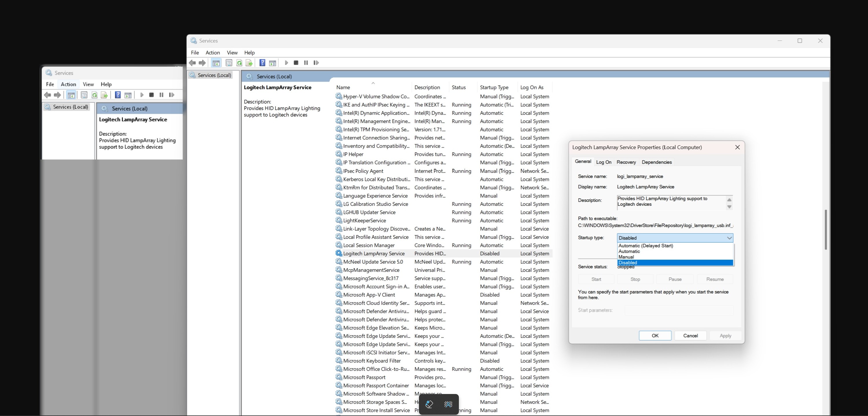Click the Back arrow in main Services toolbar
The height and width of the screenshot is (416, 868).
[x=192, y=63]
